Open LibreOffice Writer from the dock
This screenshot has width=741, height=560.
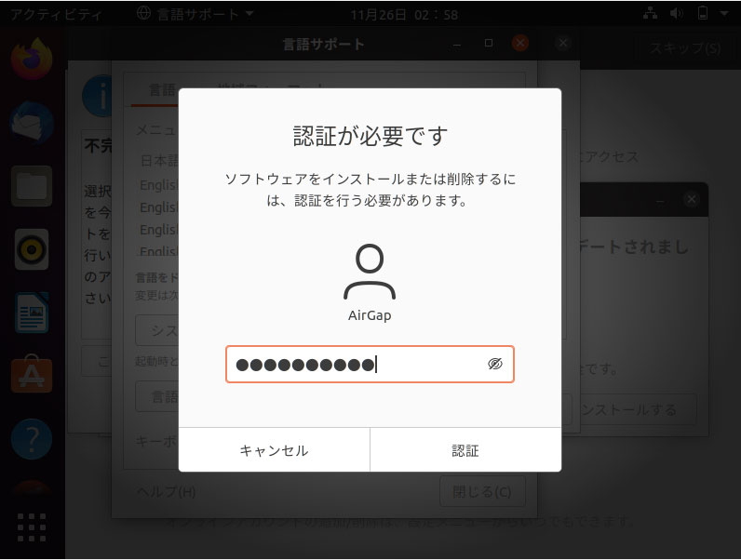click(x=32, y=313)
